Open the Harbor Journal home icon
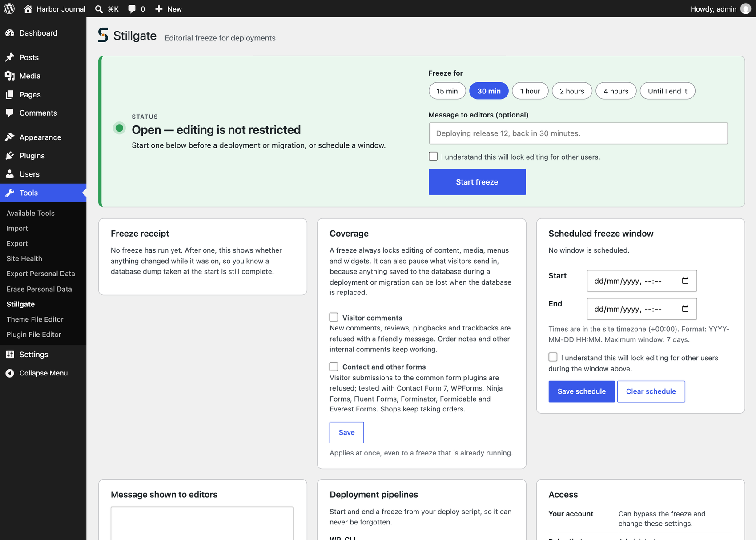Viewport: 756px width, 540px height. click(28, 9)
